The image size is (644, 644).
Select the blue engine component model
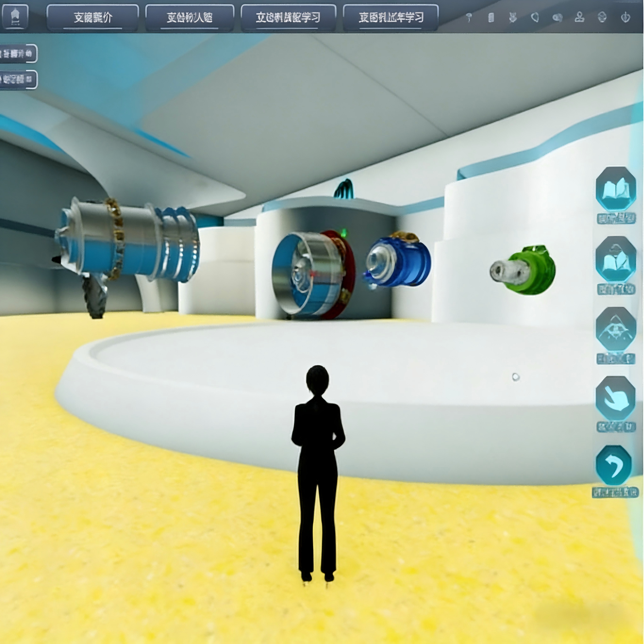coord(398,260)
